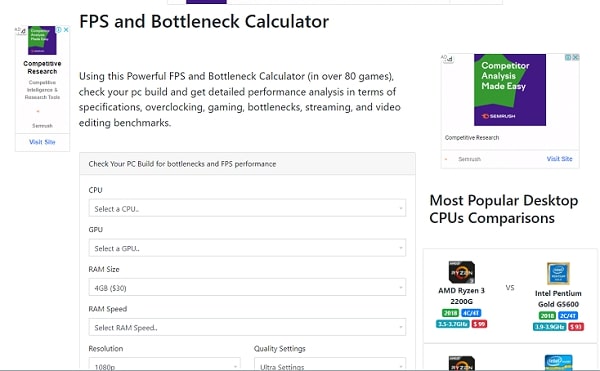Click Visit Site link in left ad

[x=42, y=142]
